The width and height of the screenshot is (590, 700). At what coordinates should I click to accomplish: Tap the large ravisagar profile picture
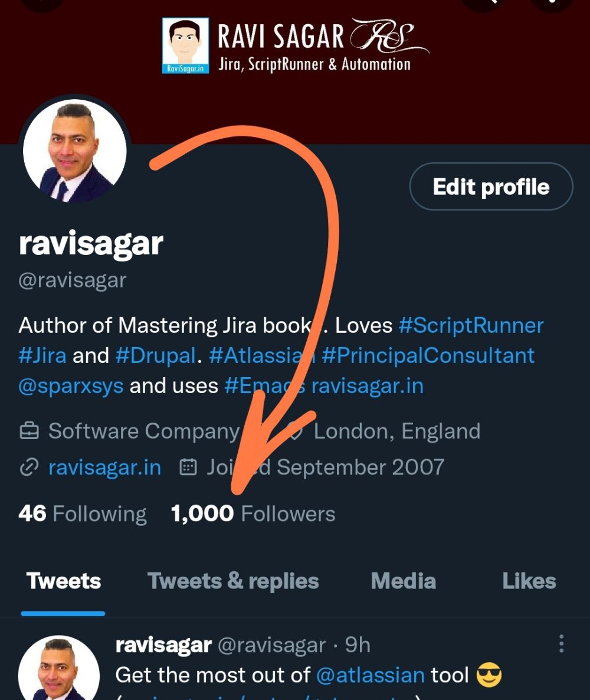point(74,151)
